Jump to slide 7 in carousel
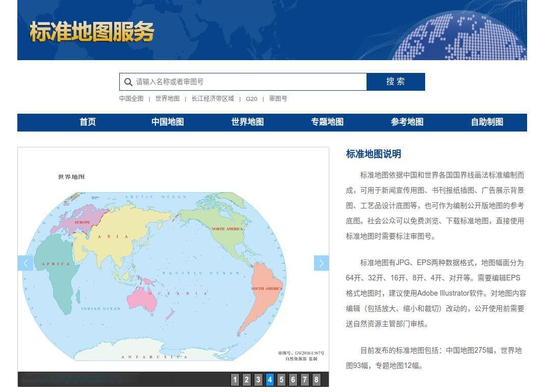548x392 pixels. click(304, 380)
